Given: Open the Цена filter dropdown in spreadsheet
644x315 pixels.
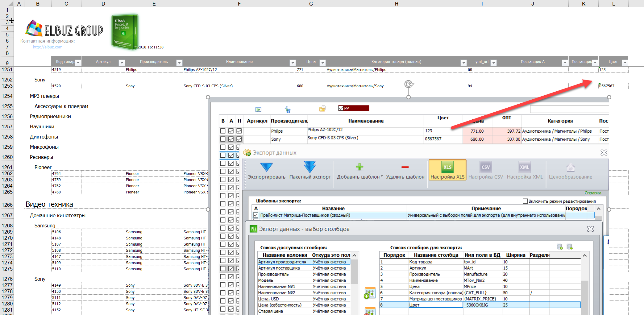Looking at the screenshot, I should (322, 63).
